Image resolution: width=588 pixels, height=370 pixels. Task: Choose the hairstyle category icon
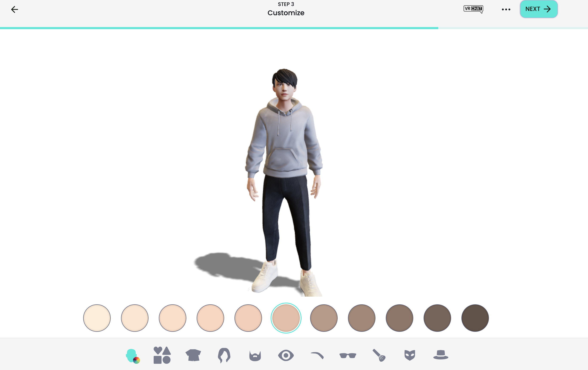pos(224,355)
